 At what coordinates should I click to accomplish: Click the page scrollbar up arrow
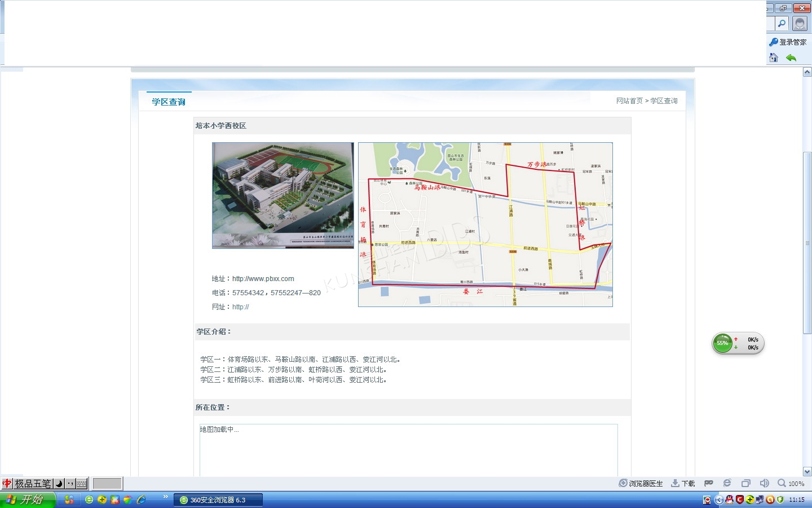pos(807,72)
